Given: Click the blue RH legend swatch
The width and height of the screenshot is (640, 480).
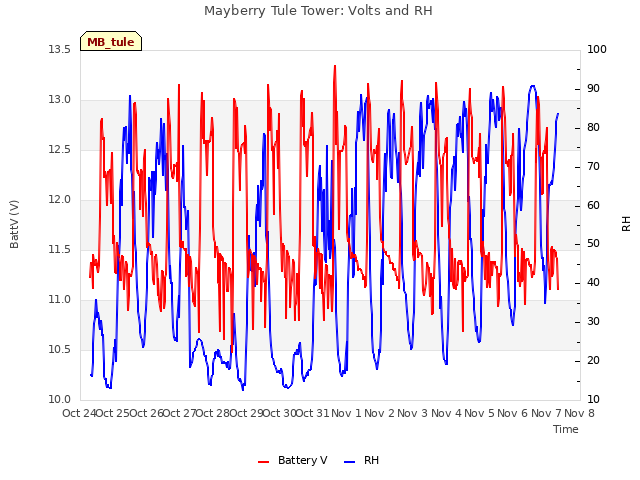Looking at the screenshot, I should click(x=350, y=461).
